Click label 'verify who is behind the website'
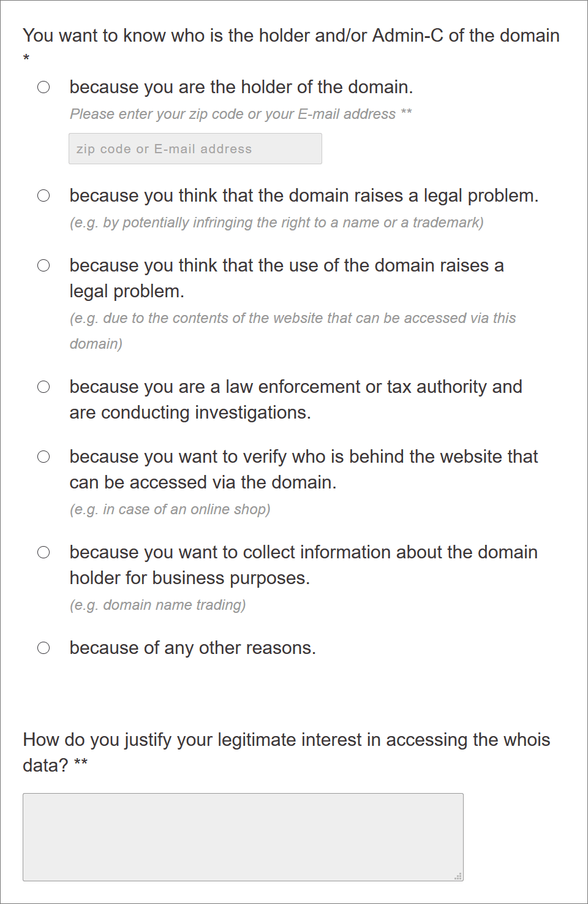588x904 pixels. (303, 469)
